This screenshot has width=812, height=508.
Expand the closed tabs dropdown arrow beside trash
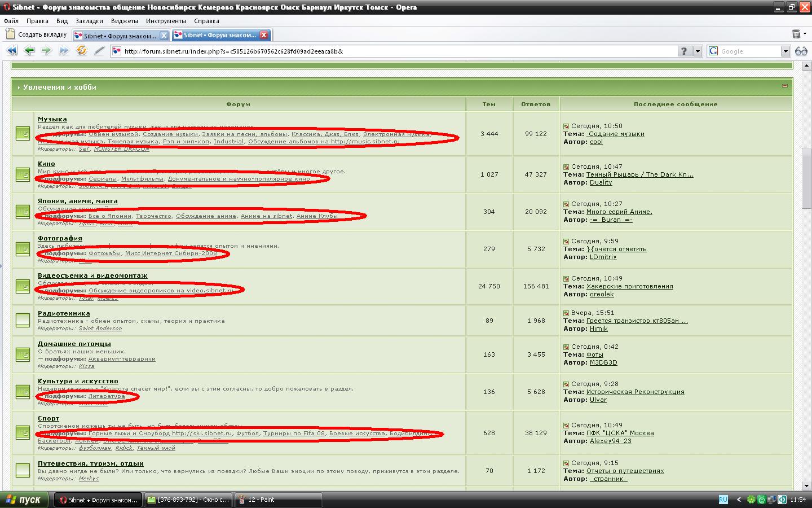point(805,34)
